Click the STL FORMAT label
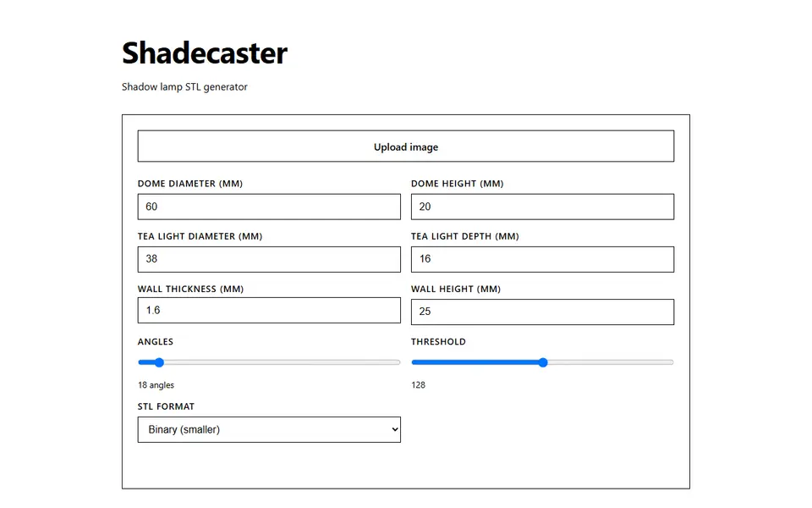 point(166,406)
